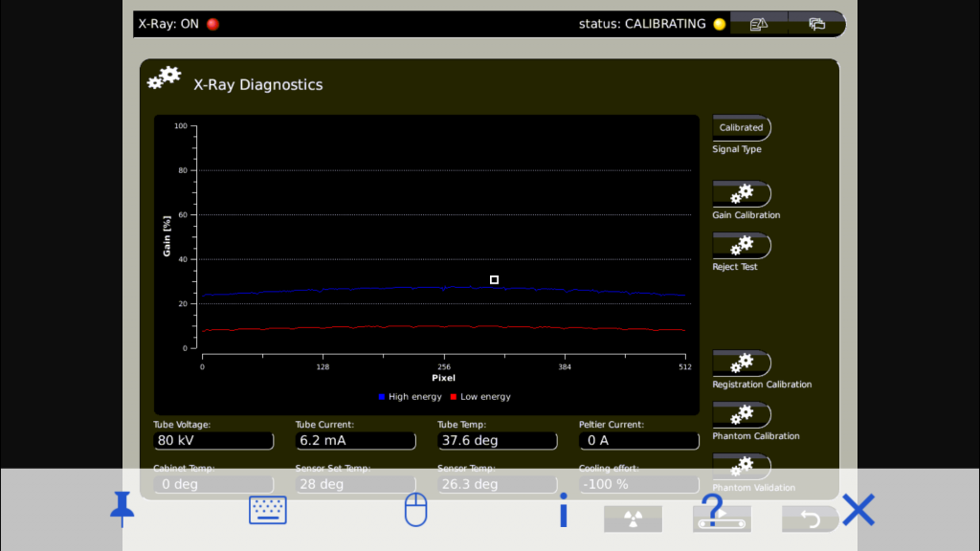Close the overlay with blue X
The width and height of the screenshot is (980, 551).
pyautogui.click(x=858, y=510)
